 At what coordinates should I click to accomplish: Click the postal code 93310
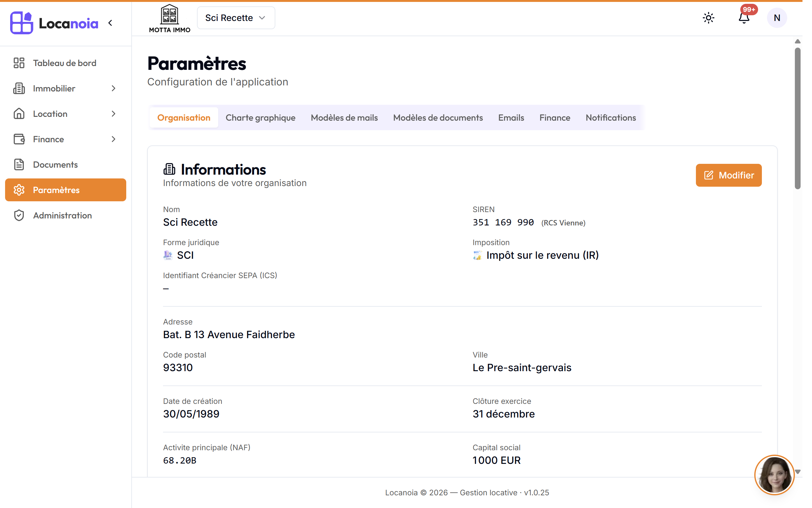(178, 368)
